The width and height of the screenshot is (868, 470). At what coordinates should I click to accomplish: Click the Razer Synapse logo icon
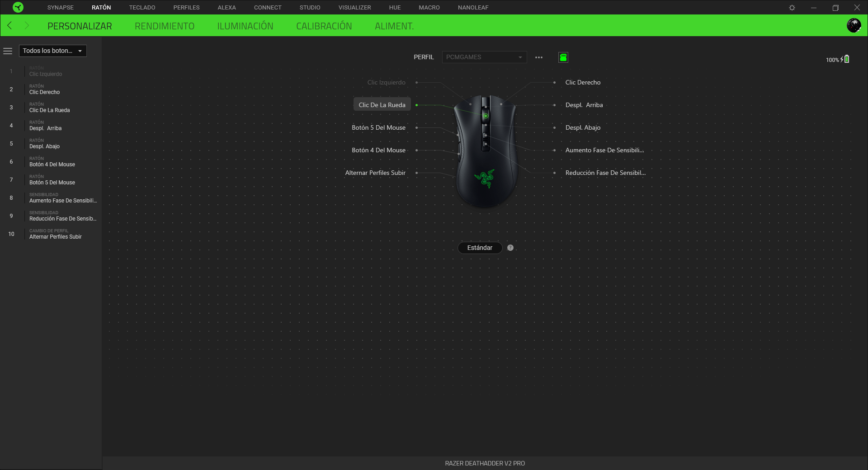click(18, 7)
